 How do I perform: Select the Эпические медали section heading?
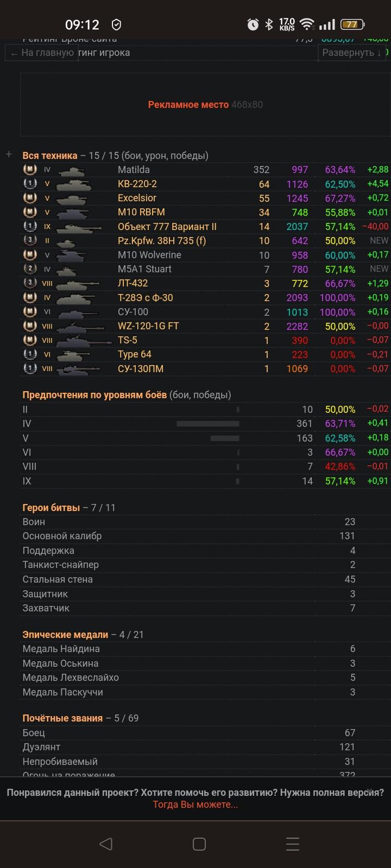point(65,635)
